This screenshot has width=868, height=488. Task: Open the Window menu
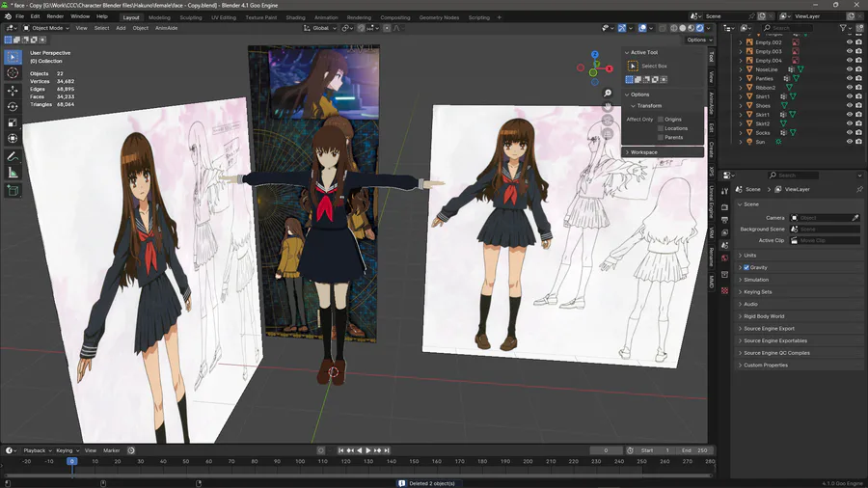coord(80,16)
